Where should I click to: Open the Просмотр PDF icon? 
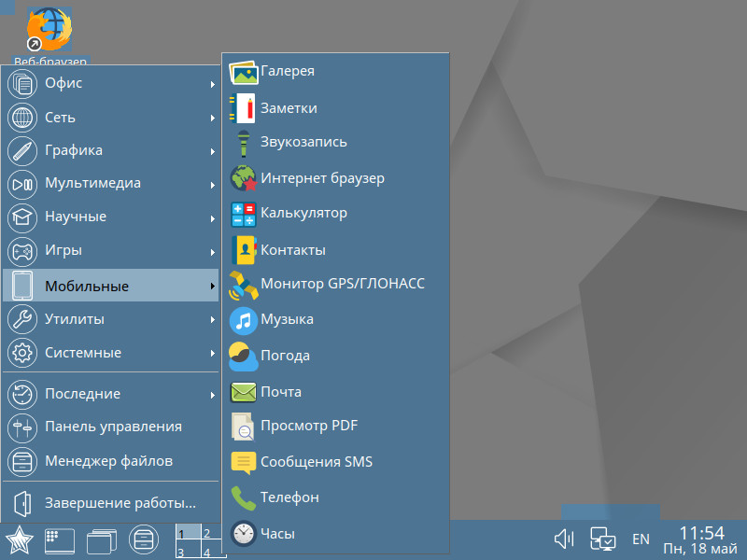(244, 427)
